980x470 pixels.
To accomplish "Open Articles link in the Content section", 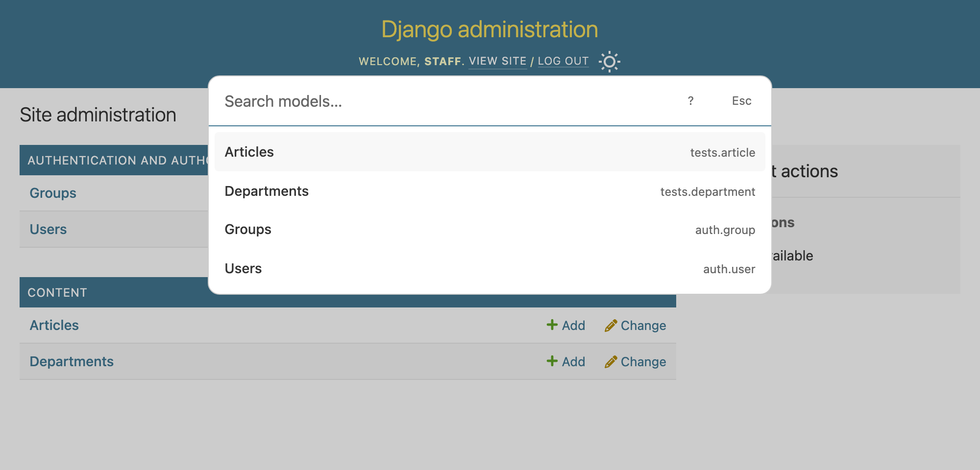I will coord(54,325).
